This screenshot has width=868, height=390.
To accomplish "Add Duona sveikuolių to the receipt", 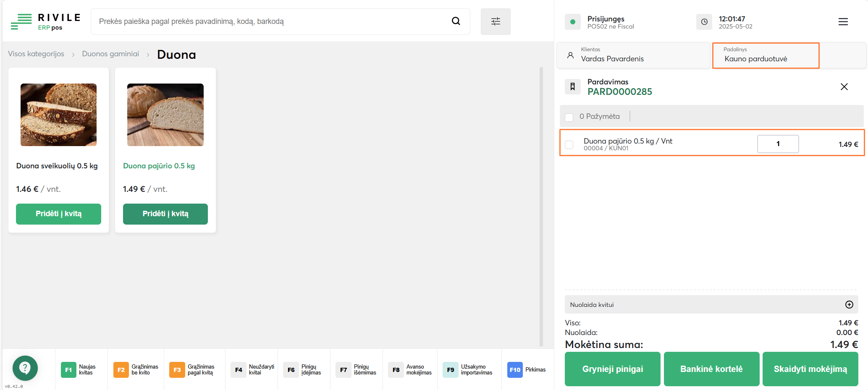I will coord(58,214).
